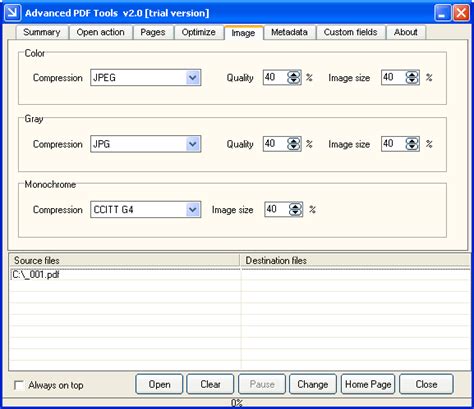Select the Optimize tab

click(199, 32)
